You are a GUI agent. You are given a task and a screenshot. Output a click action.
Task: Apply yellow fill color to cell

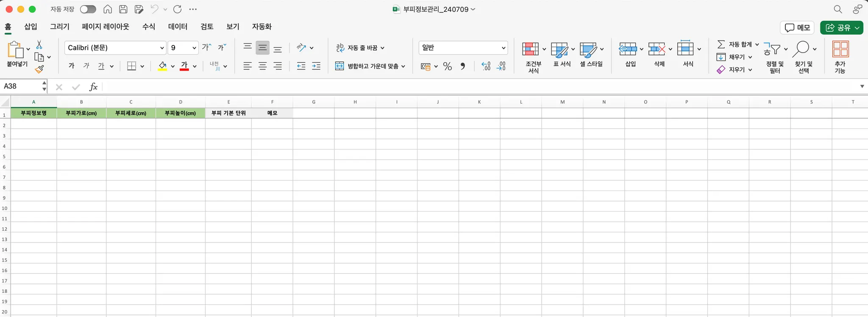pyautogui.click(x=162, y=66)
